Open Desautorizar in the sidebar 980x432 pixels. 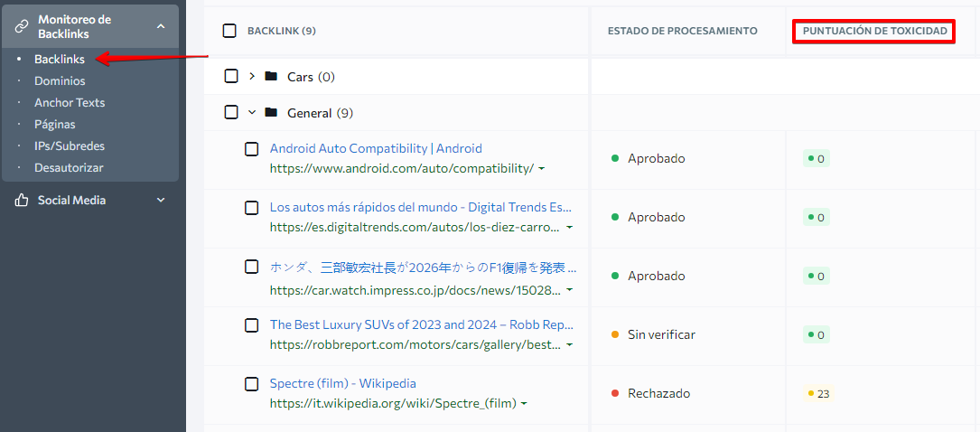[69, 167]
